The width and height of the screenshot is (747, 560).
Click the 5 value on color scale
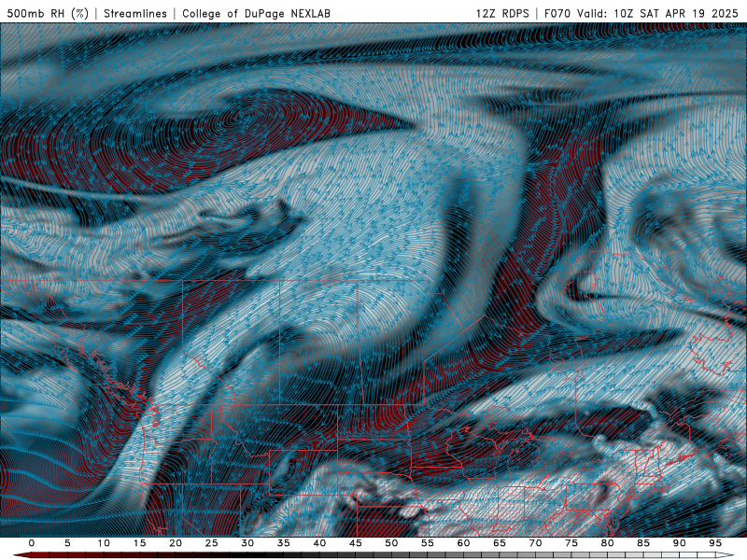pyautogui.click(x=67, y=543)
